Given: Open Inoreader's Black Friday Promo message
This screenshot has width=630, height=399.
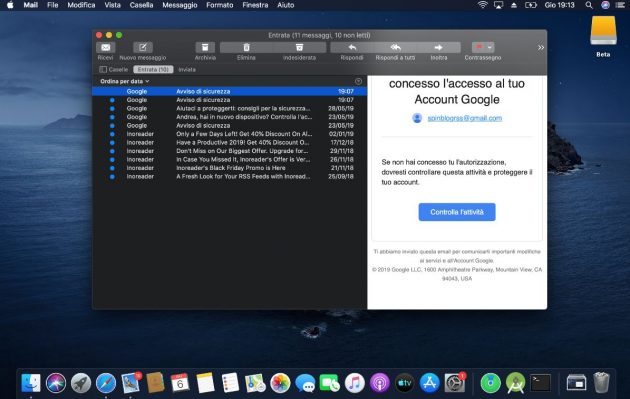Looking at the screenshot, I should (229, 168).
